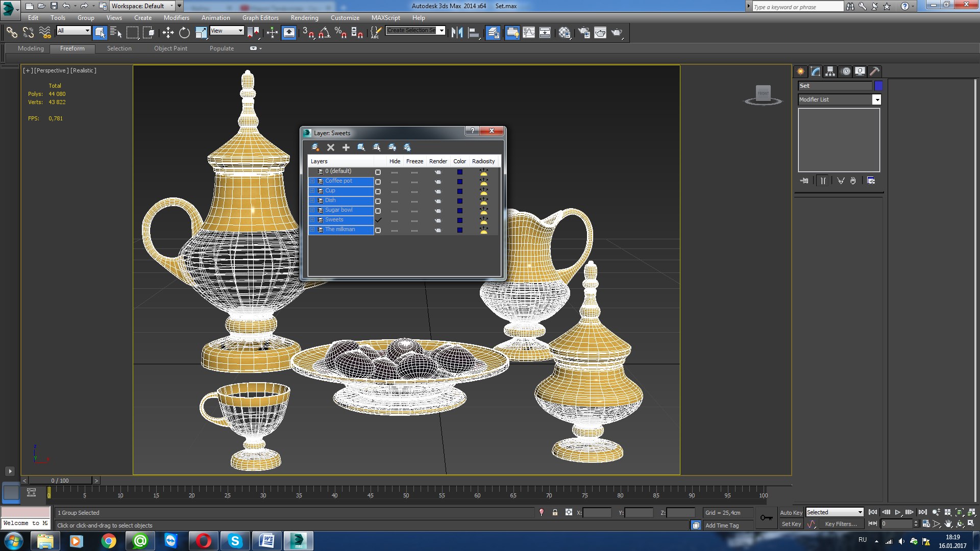Open the Rendering menu
The image size is (980, 551).
coord(304,17)
